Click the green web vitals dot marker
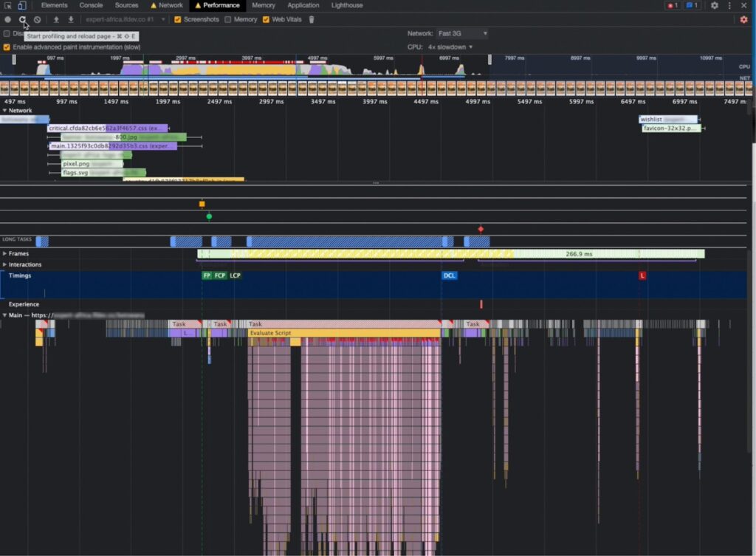 [209, 217]
